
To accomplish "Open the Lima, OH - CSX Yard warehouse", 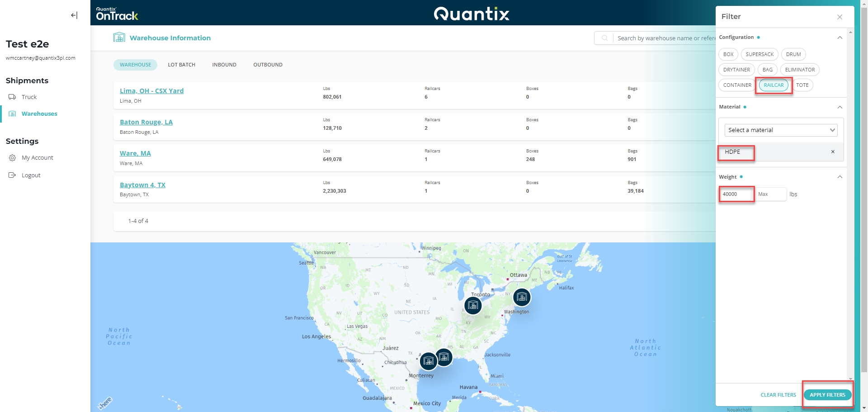I will pos(151,90).
